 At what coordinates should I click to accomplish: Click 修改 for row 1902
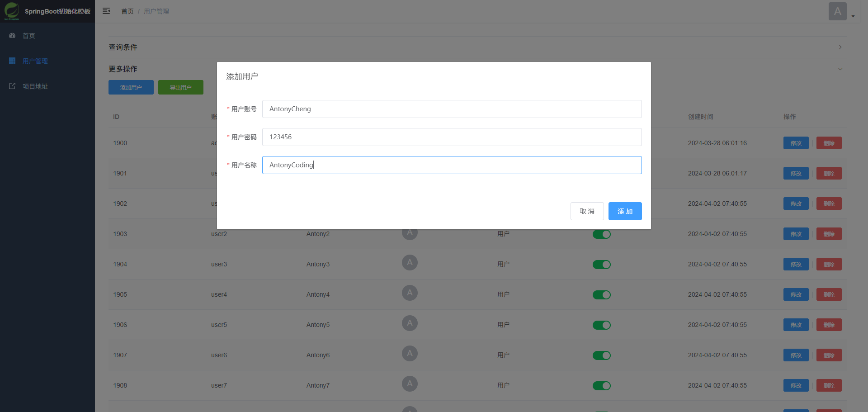coord(796,204)
